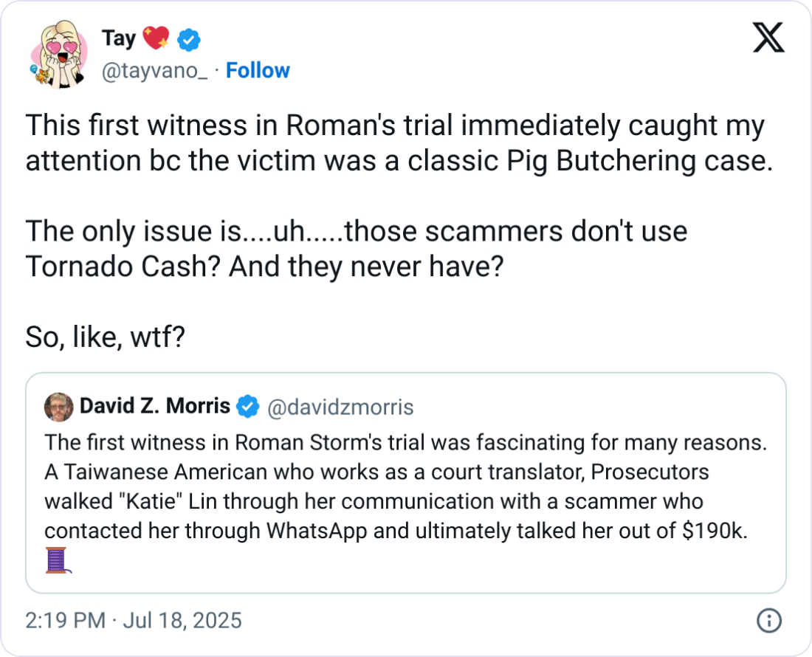Click the @davidzmorris handle
812x657 pixels.
click(340, 407)
